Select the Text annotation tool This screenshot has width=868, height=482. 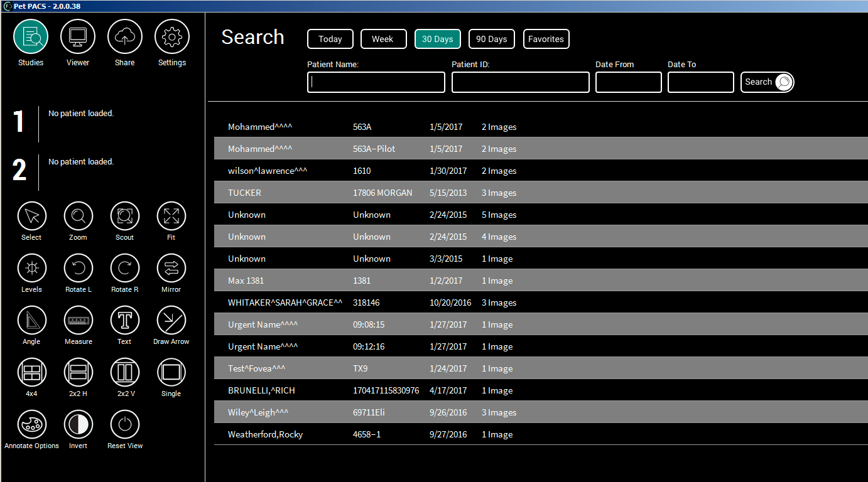click(125, 321)
